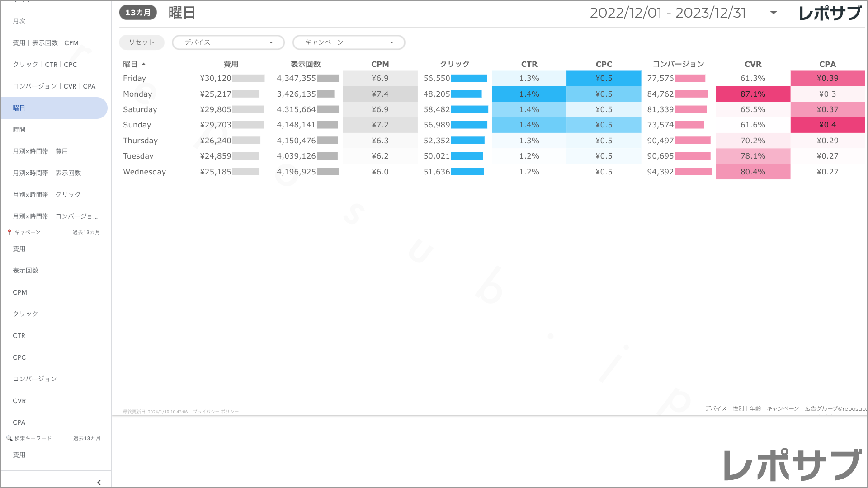The image size is (868, 488).
Task: Click the red pin icon beside キャンペーン
Action: point(9,232)
